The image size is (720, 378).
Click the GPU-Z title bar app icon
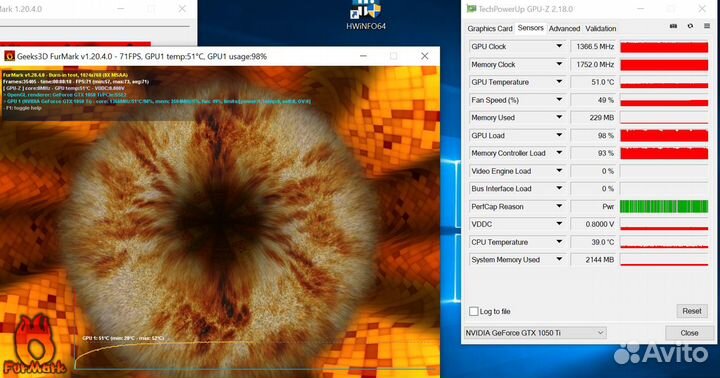(x=471, y=9)
